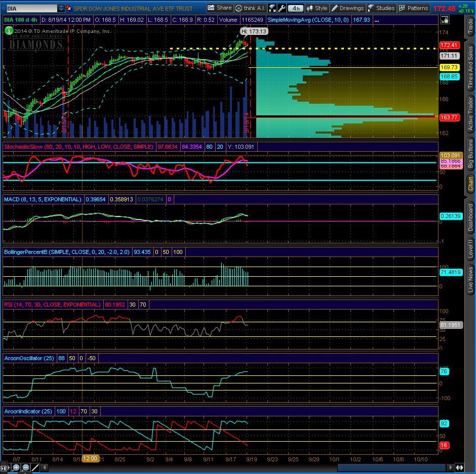Screen dimensions: 476x474
Task: Open the symbol selector dropdown arrow
Action: [61, 8]
